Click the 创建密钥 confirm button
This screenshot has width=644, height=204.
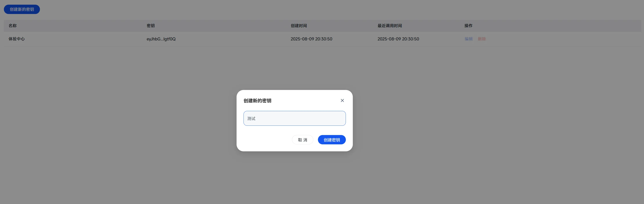(332, 139)
